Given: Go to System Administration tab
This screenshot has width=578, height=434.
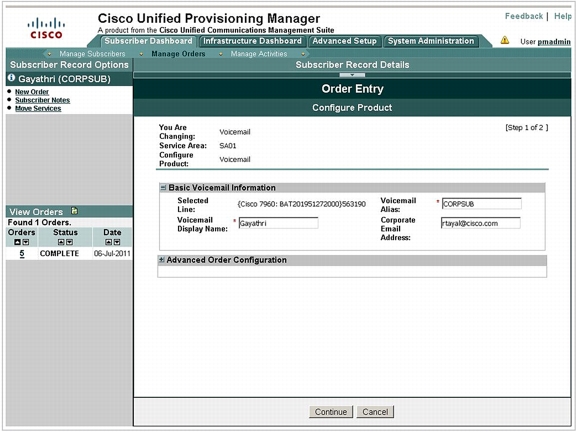Looking at the screenshot, I should pos(431,41).
